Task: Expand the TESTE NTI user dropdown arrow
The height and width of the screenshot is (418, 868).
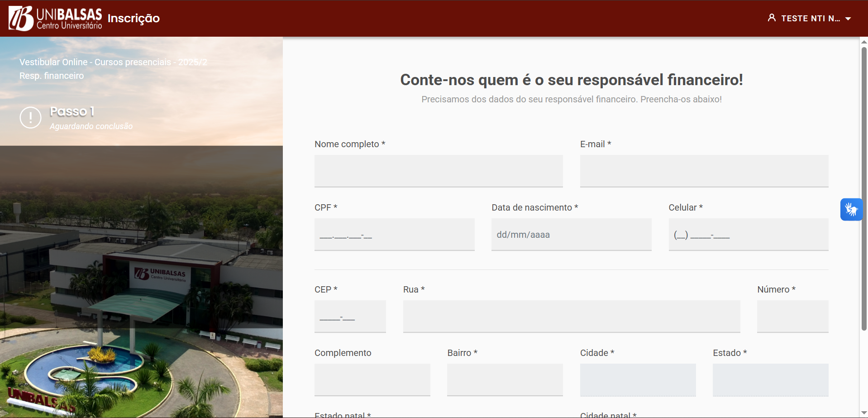Action: (x=848, y=19)
